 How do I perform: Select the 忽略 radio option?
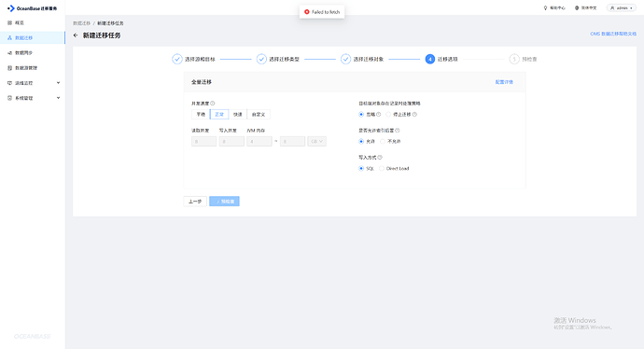(x=361, y=115)
